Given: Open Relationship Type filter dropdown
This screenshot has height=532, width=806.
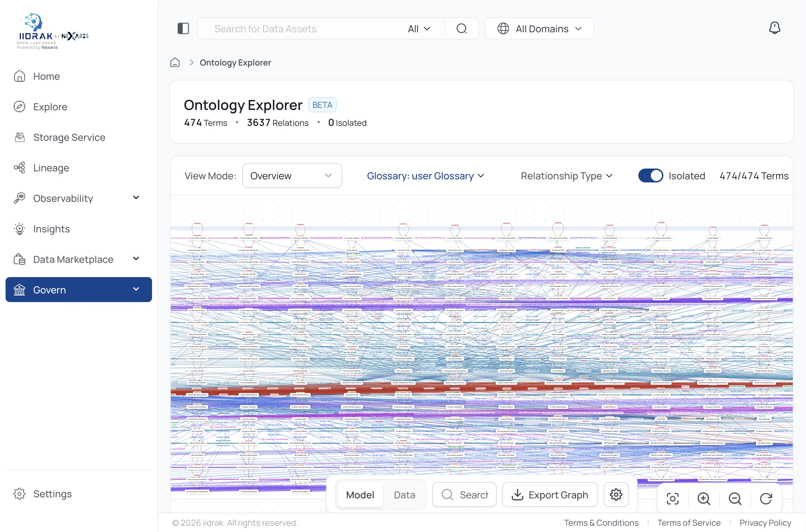Looking at the screenshot, I should click(567, 176).
